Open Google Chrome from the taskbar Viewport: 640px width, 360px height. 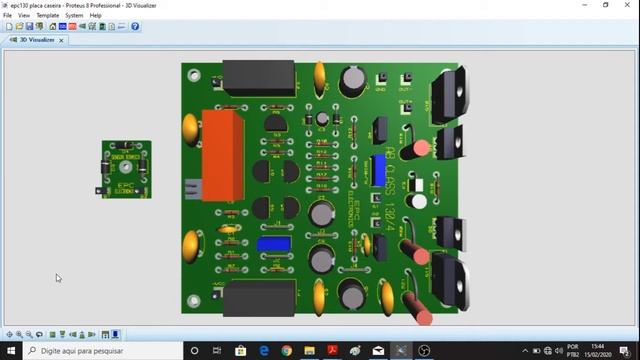[x=287, y=351]
